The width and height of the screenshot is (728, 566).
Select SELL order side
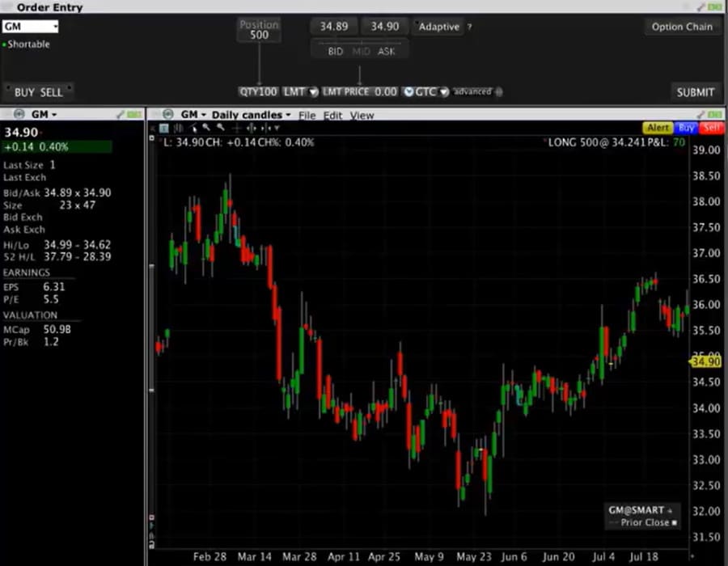click(x=52, y=92)
